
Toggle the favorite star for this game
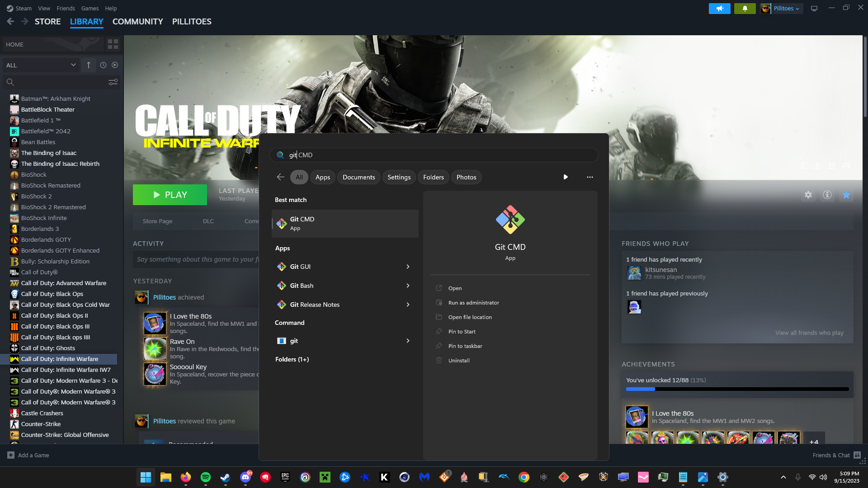[846, 195]
